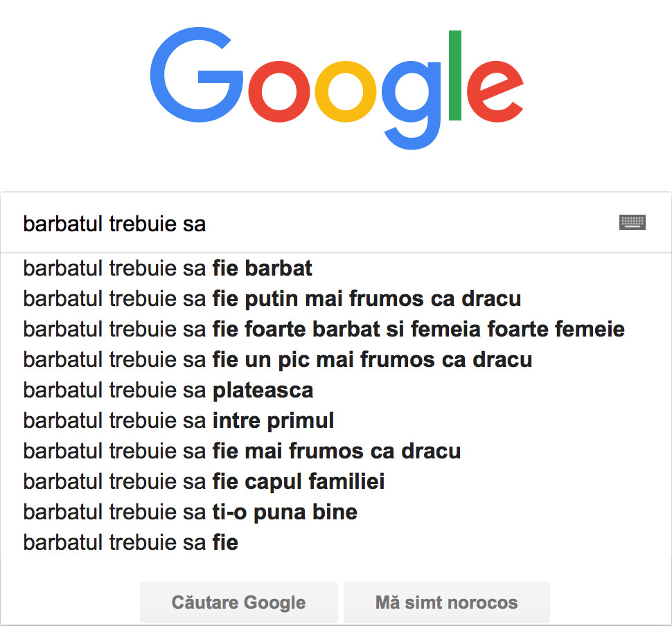This screenshot has height=626, width=672.
Task: Choose suggestion 'fie putin mai frumos ca dracu'
Action: (272, 298)
